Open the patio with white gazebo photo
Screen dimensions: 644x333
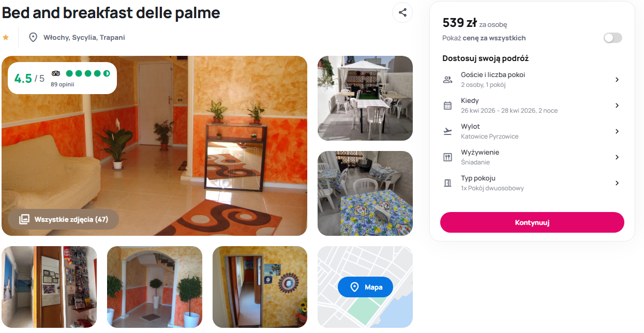tap(365, 98)
